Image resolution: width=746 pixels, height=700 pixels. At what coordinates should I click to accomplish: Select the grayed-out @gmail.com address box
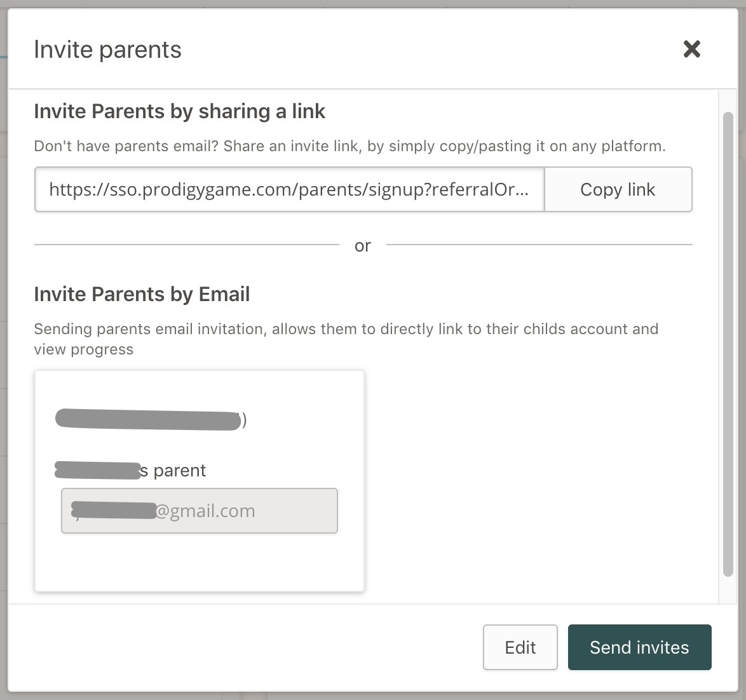tap(199, 511)
